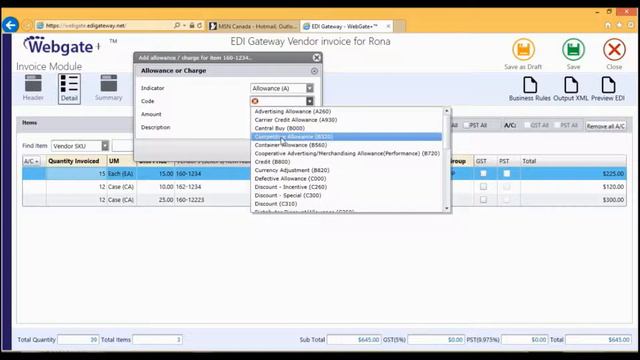Choose Cooperative Advertising/Merchandising Allowance (B720)
This screenshot has height=360, width=640.
346,153
